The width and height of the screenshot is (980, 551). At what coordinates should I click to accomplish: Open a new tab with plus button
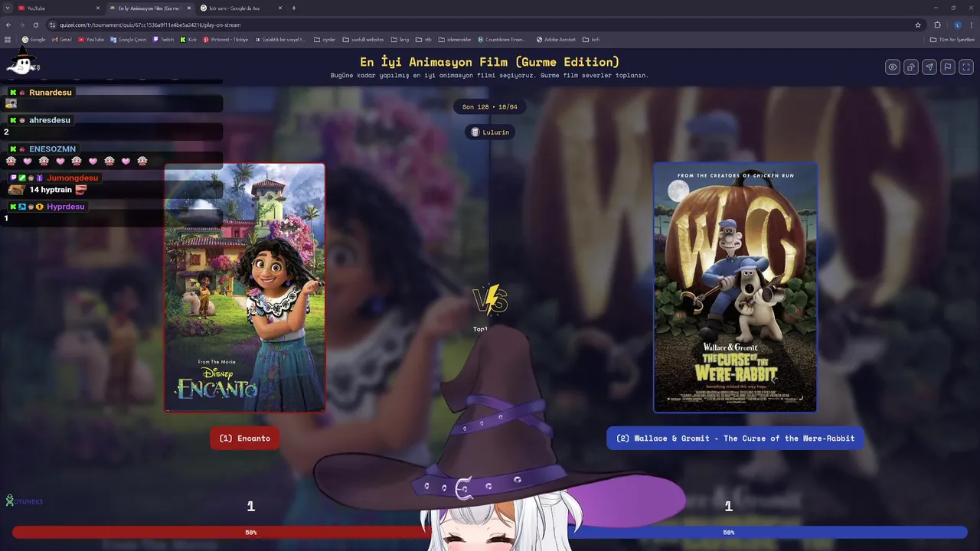tap(294, 8)
